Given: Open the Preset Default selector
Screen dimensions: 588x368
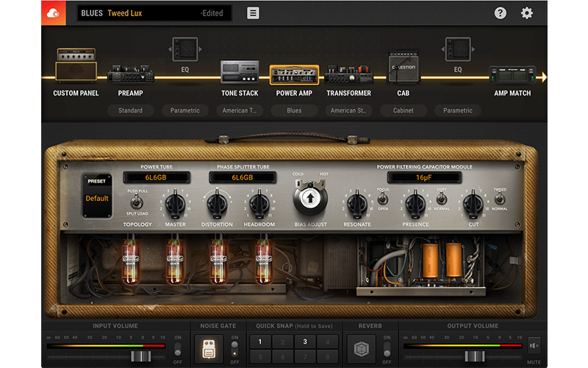Looking at the screenshot, I should [97, 196].
